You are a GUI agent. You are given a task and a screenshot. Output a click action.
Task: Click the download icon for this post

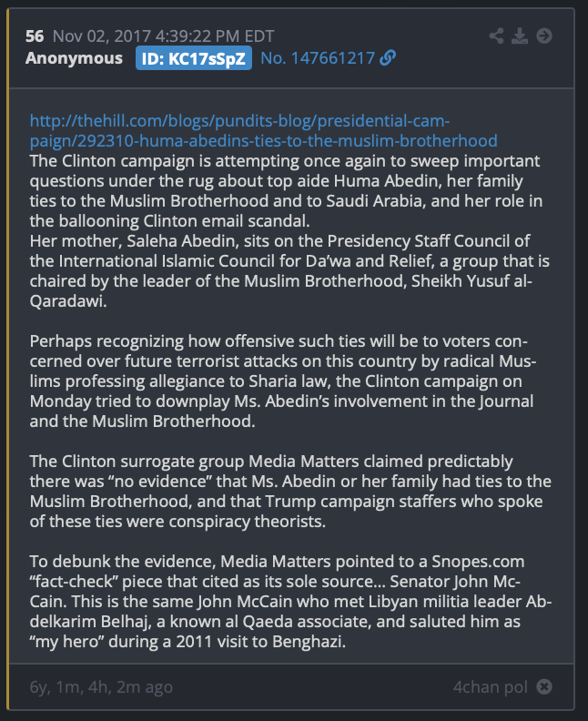pos(520,36)
